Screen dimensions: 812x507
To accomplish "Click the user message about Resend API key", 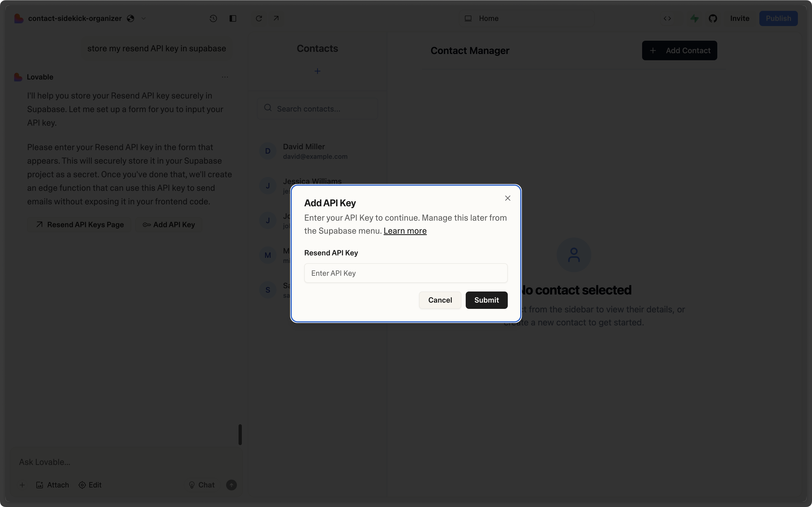I will (x=157, y=49).
